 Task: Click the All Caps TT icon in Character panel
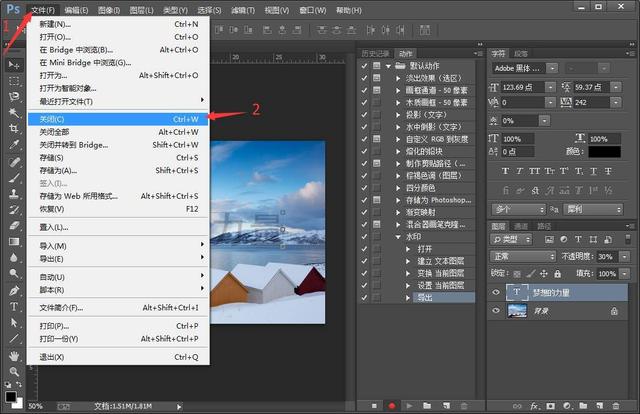(534, 171)
